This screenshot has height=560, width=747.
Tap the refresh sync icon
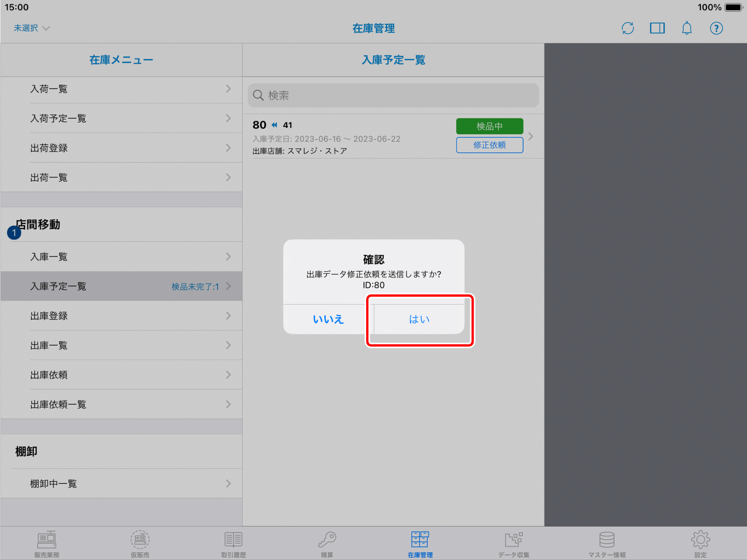(628, 28)
